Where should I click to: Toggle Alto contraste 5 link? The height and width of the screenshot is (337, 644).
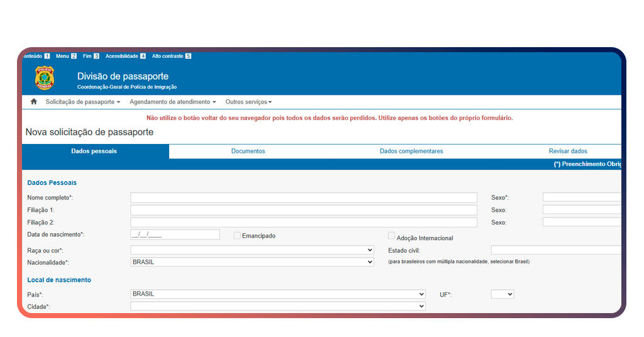171,56
